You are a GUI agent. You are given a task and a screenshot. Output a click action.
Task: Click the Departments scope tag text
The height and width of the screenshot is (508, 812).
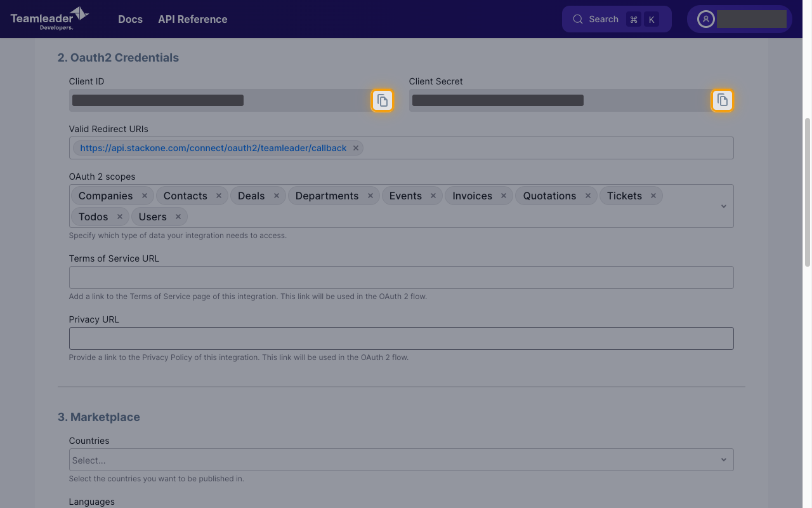point(327,196)
